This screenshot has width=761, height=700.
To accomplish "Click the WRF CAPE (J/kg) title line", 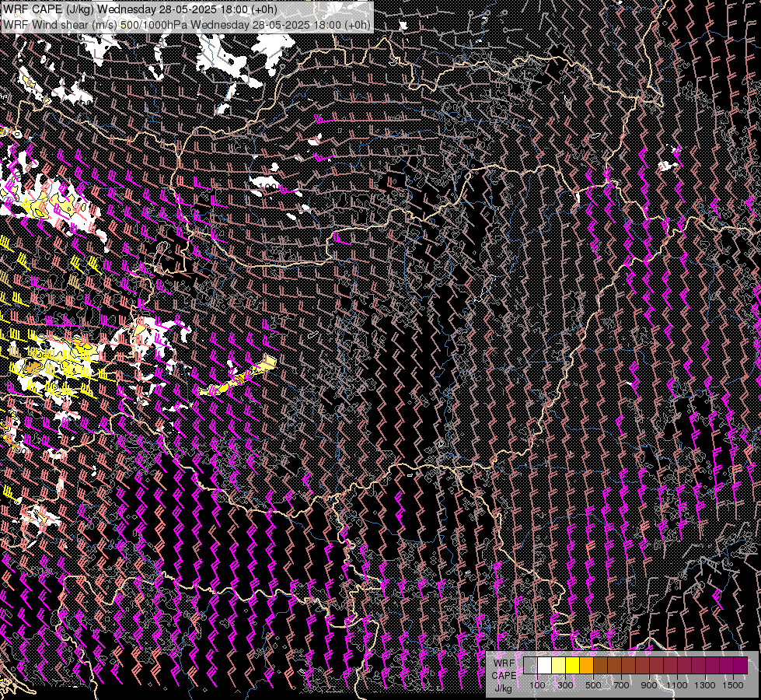I will [x=140, y=9].
